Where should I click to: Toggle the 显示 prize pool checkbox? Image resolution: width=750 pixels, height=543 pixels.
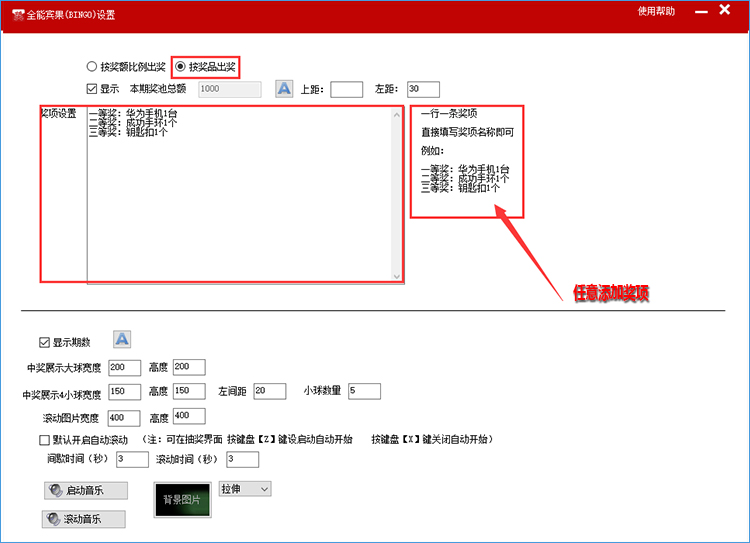92,89
